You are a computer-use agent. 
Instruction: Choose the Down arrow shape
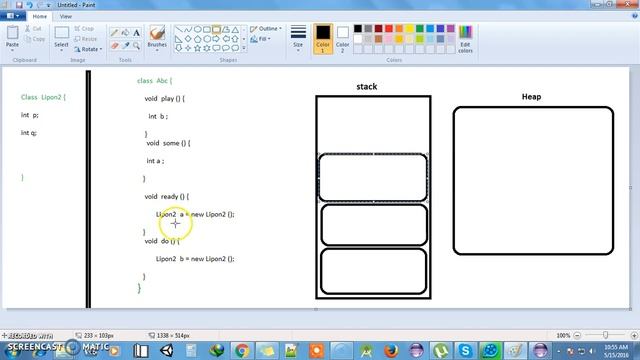pos(179,48)
